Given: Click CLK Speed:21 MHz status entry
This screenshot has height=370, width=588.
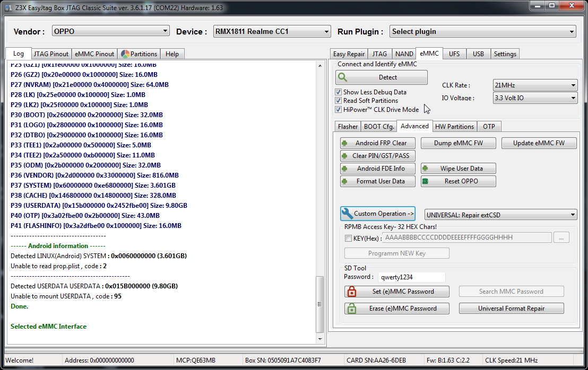Looking at the screenshot, I should coord(511,360).
